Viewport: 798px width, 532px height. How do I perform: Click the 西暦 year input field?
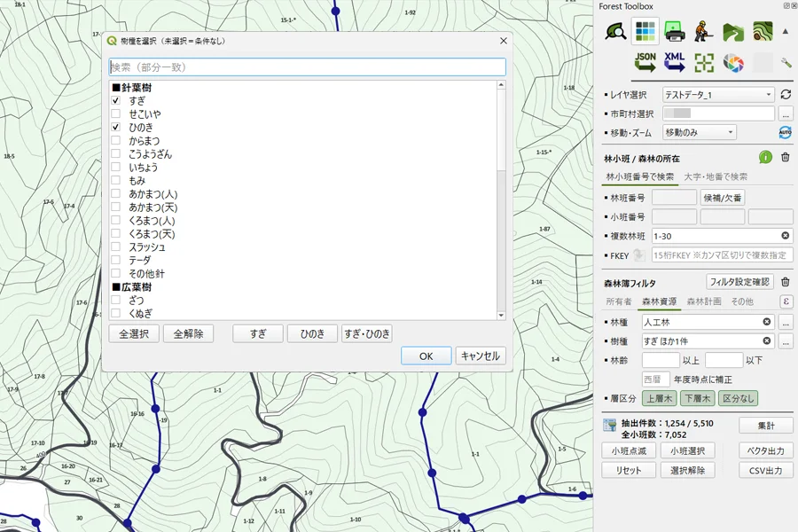point(655,379)
